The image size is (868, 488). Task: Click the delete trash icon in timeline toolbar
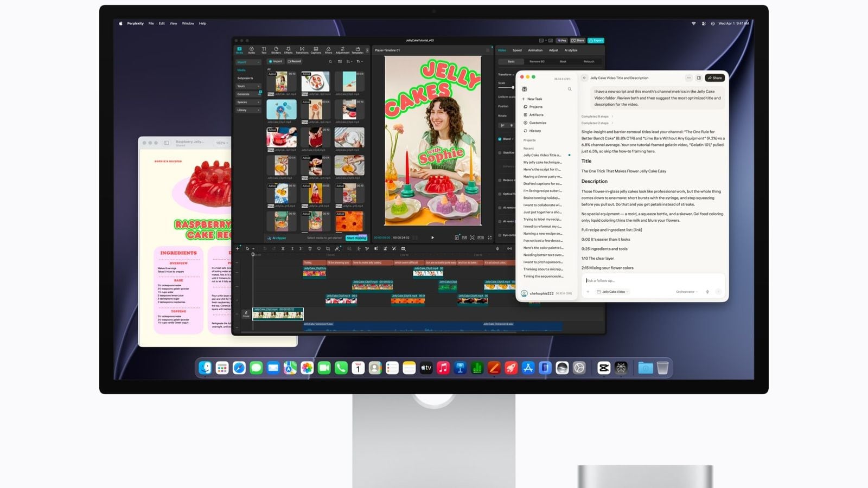click(310, 248)
